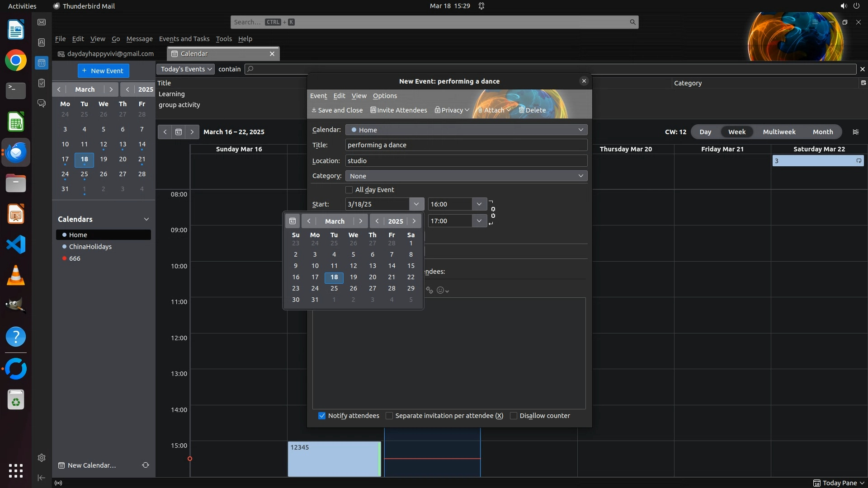Open Thunderbird settings gear icon
The width and height of the screenshot is (868, 488).
tap(41, 458)
